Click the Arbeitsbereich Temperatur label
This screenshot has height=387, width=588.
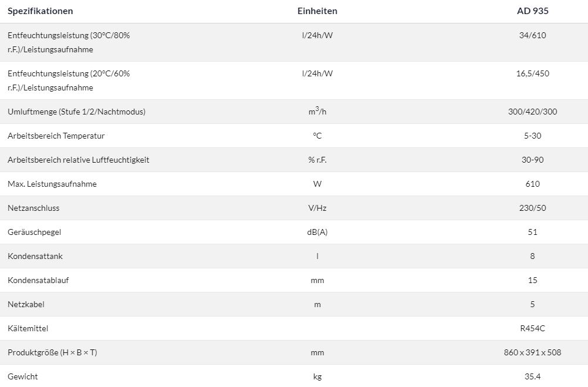(56, 136)
